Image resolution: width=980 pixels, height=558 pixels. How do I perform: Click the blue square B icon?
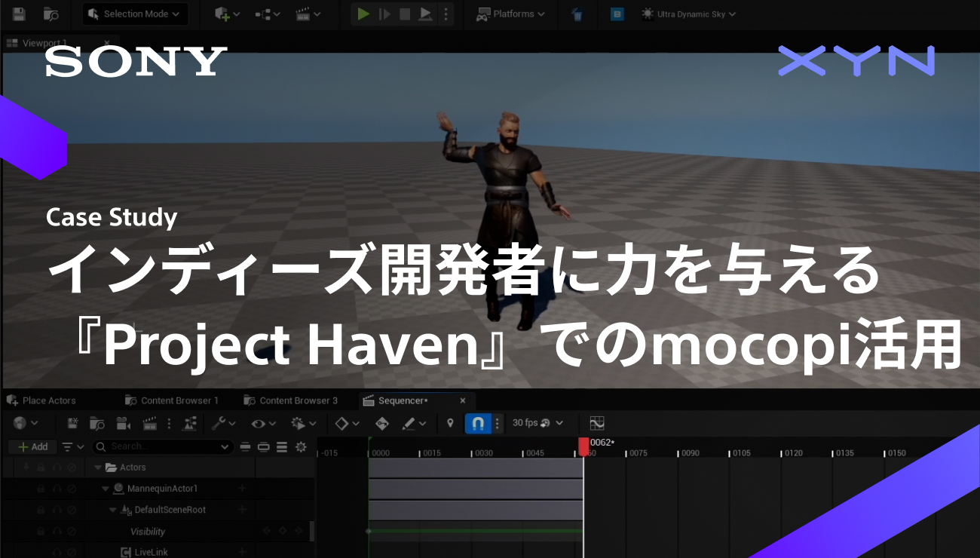(x=617, y=14)
